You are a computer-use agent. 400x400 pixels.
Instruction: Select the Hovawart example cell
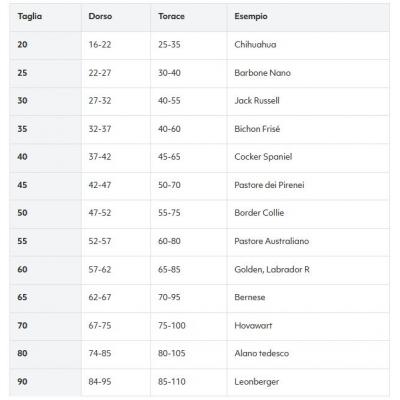point(253,325)
